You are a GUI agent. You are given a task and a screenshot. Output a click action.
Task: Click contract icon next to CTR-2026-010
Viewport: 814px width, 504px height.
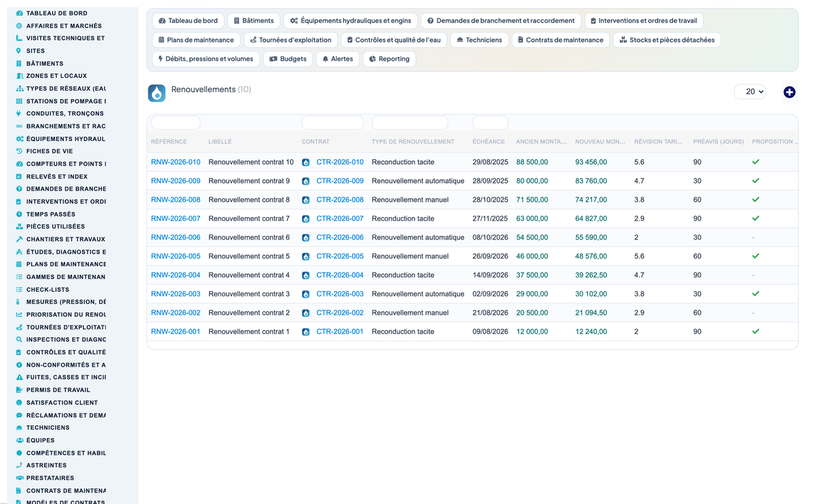[306, 163]
